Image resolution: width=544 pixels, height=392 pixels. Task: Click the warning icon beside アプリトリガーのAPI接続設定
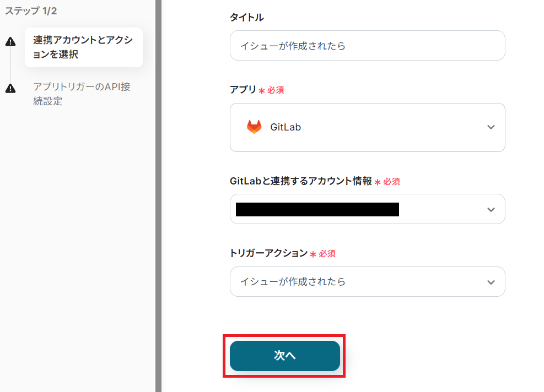[x=10, y=89]
